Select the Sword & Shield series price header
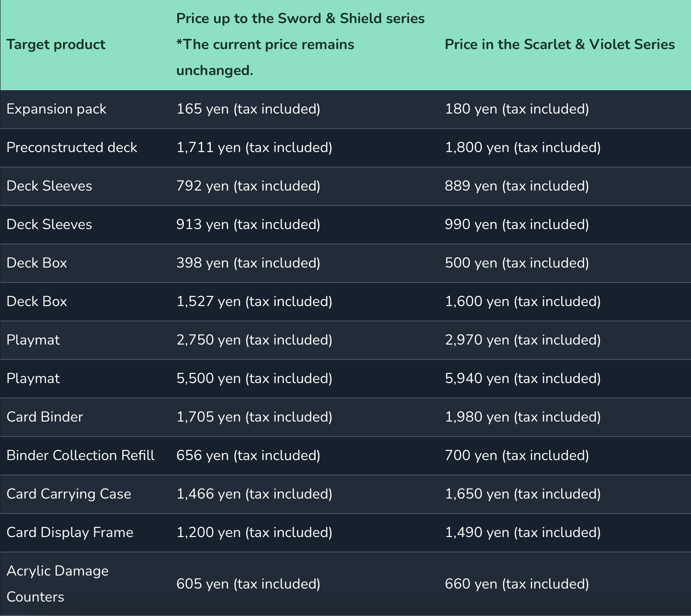691x616 pixels. click(x=300, y=44)
